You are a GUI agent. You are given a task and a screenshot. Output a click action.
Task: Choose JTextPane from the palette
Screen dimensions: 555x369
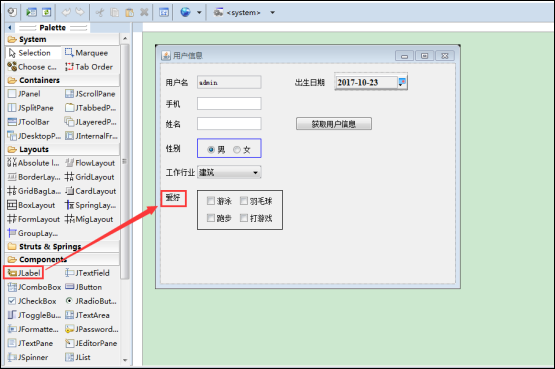pos(30,343)
